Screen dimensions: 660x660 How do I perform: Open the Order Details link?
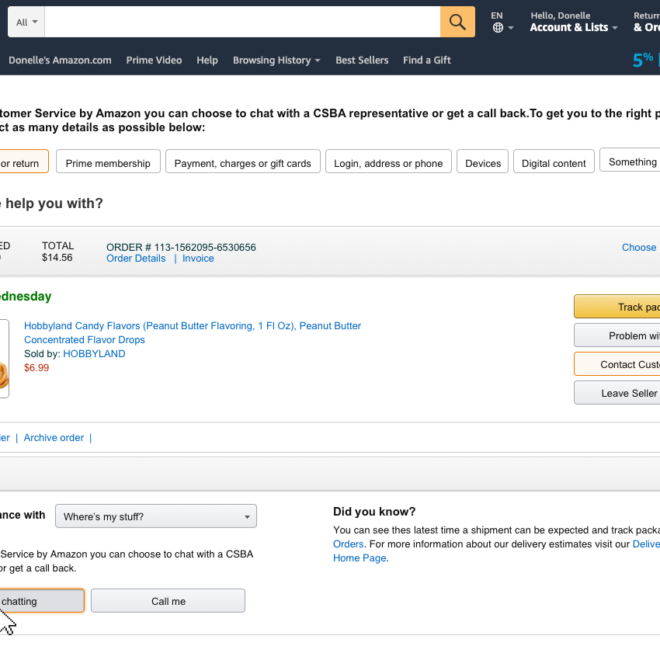point(136,258)
